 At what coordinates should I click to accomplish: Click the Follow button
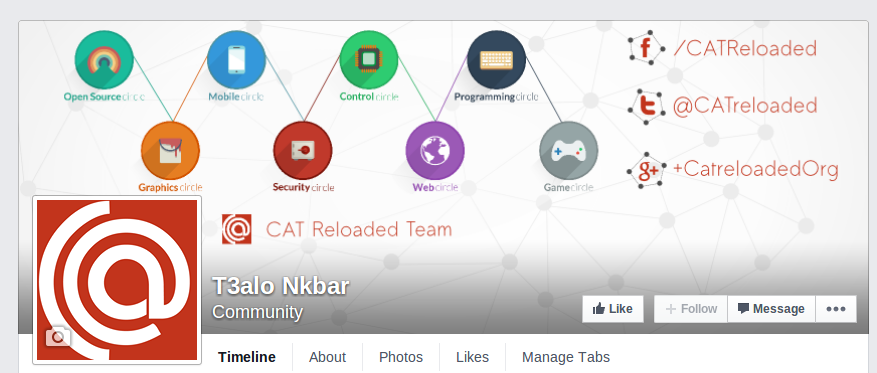(691, 309)
